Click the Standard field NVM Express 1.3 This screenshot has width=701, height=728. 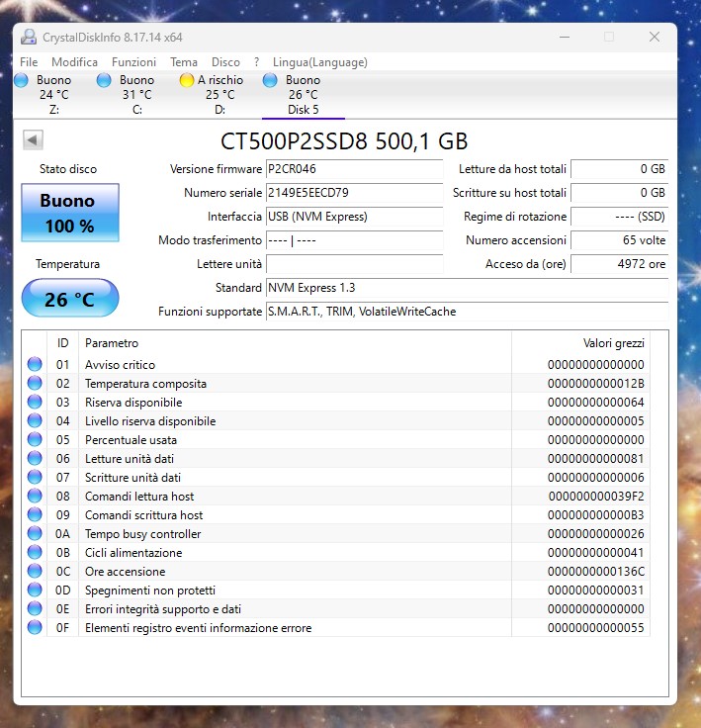click(467, 288)
